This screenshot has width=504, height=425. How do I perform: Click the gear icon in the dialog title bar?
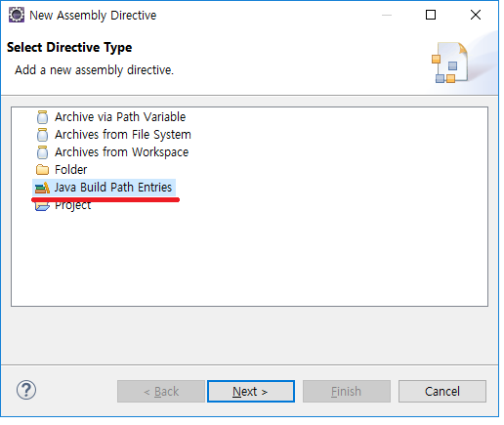pos(17,15)
